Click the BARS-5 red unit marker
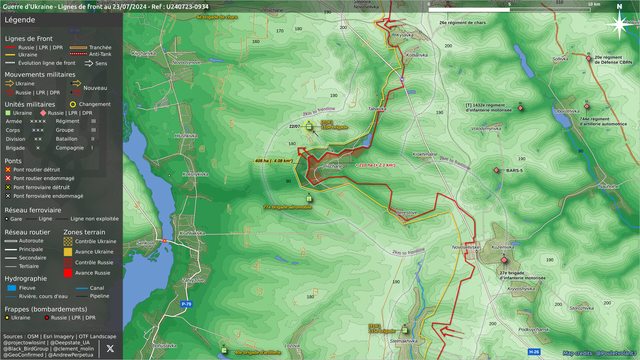 [x=496, y=170]
